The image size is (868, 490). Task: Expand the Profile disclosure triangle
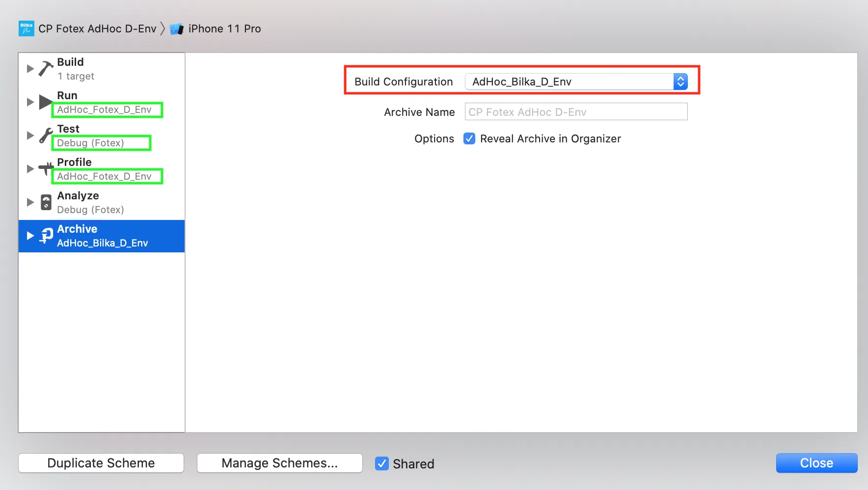30,168
